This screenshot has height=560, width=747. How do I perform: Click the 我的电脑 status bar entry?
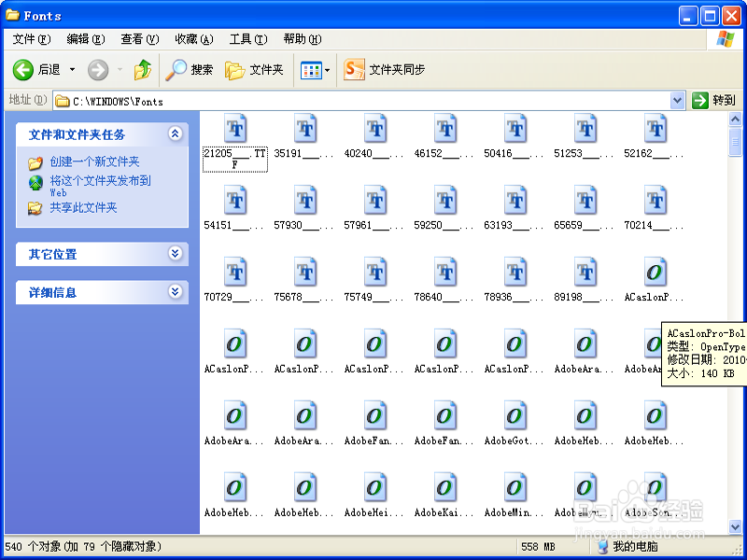[627, 546]
